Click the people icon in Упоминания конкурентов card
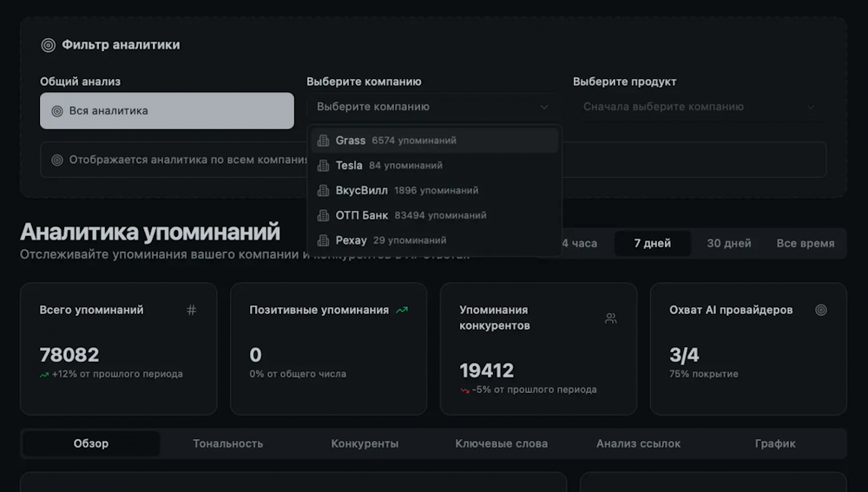Image resolution: width=868 pixels, height=492 pixels. (611, 318)
